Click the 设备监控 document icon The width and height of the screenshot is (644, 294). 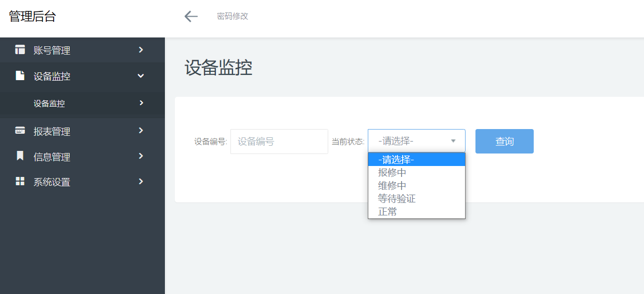click(20, 76)
